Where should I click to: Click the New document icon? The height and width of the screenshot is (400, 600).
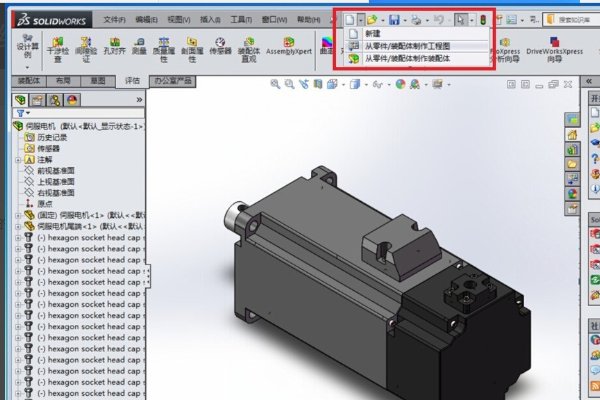349,20
